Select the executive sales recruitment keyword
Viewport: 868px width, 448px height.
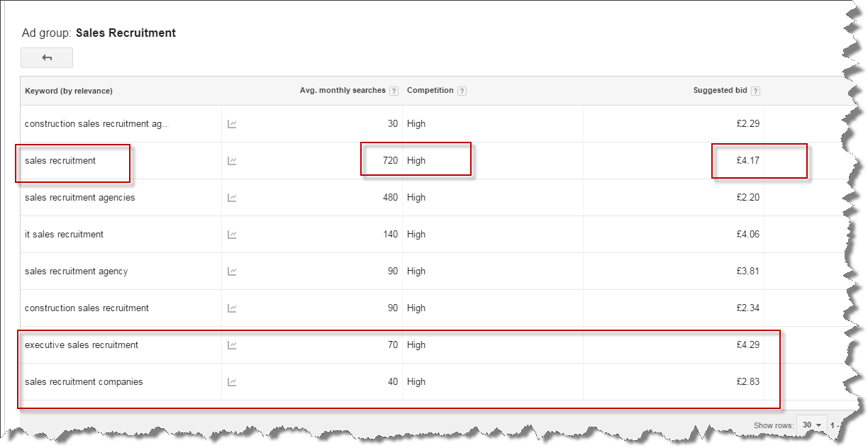tap(82, 345)
